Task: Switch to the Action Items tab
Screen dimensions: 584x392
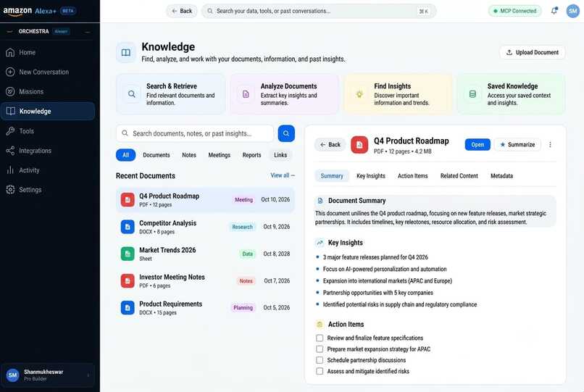Action: [x=413, y=176]
